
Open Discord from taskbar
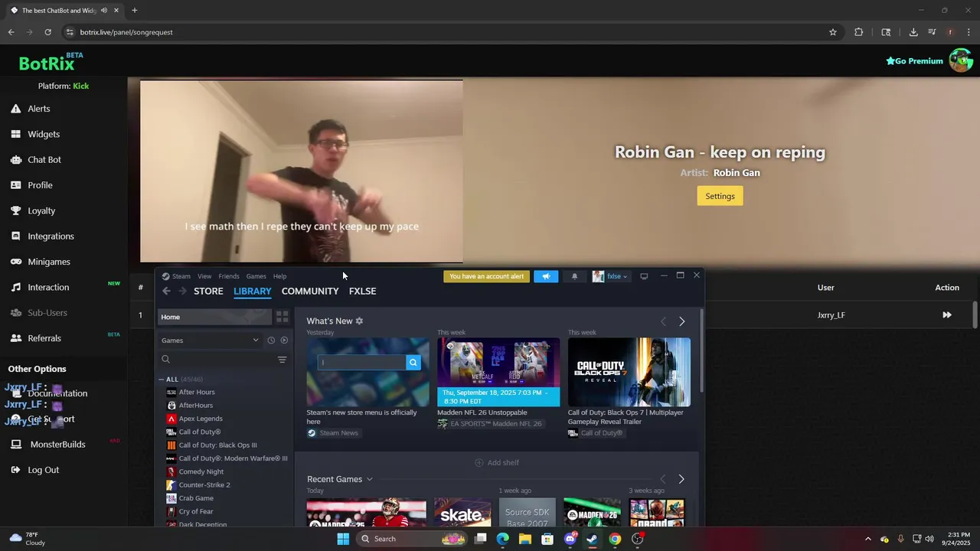(x=570, y=539)
